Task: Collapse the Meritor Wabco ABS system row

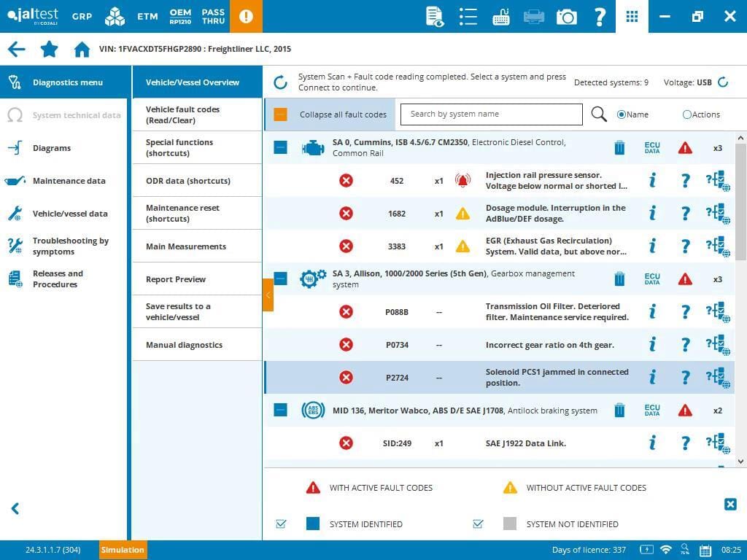Action: tap(280, 410)
